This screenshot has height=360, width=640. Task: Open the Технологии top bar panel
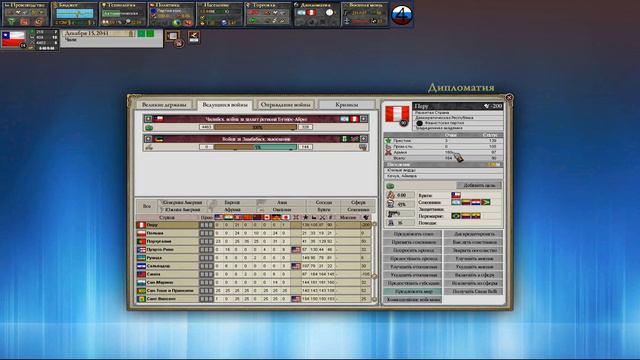123,14
